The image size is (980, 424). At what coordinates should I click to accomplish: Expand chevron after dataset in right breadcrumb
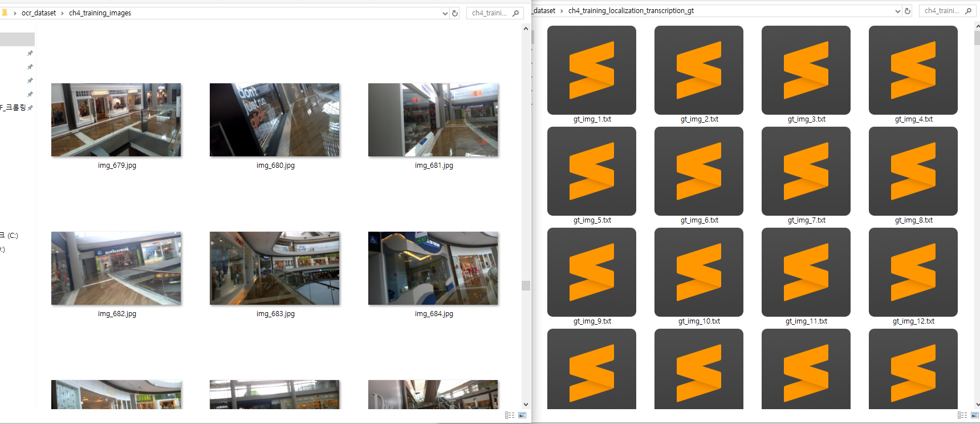pos(562,11)
